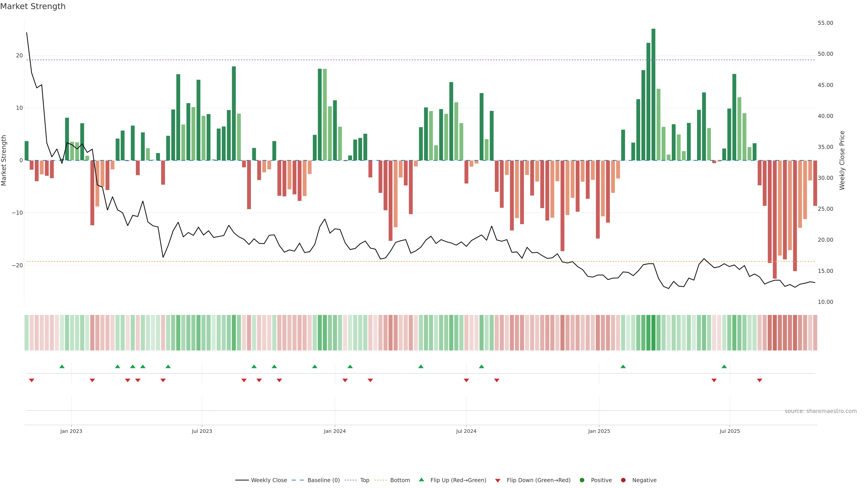Viewport: 868px width, 488px height.
Task: Click Negative red circle legend icon
Action: click(x=623, y=480)
